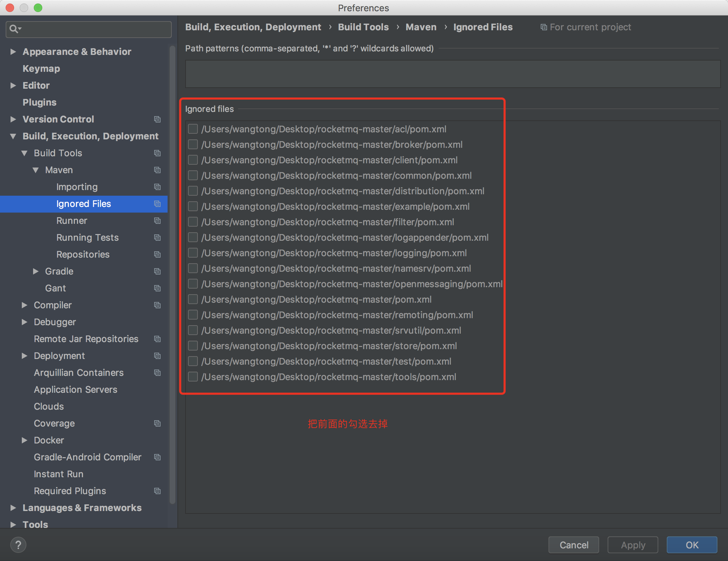728x561 pixels.
Task: Check the acl/pom.xml ignored file checkbox
Action: (x=193, y=129)
